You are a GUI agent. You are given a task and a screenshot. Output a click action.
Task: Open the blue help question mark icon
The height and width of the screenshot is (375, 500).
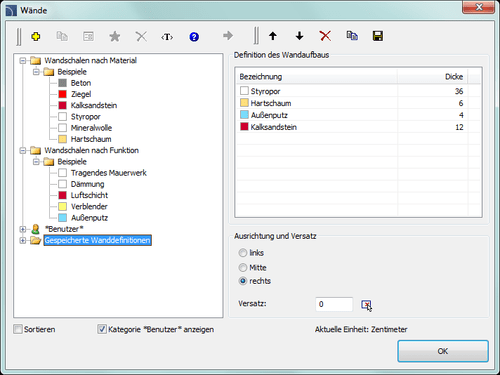[194, 36]
